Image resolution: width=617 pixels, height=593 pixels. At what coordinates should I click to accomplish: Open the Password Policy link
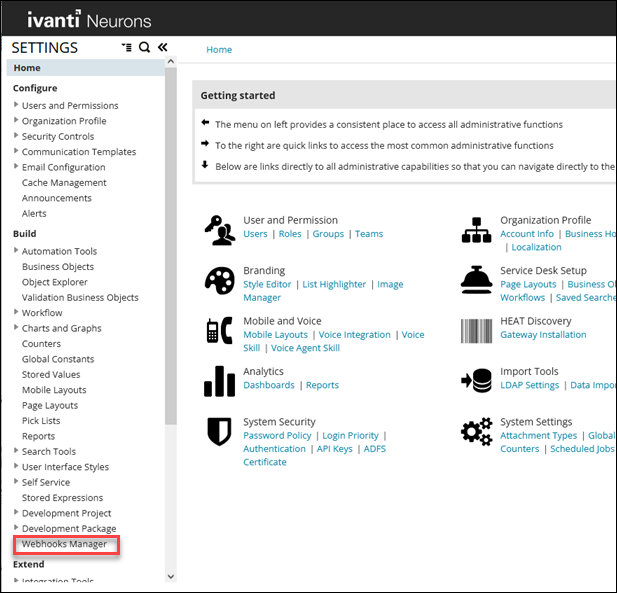(277, 436)
